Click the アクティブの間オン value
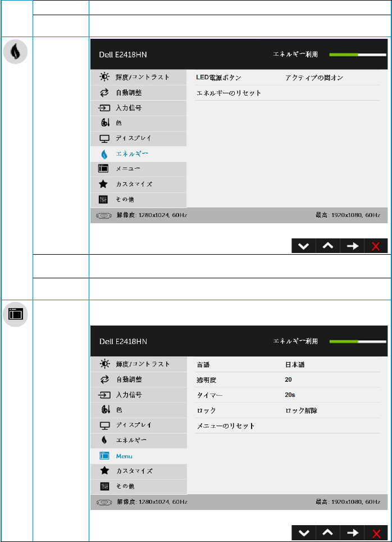392x542 pixels. click(314, 78)
